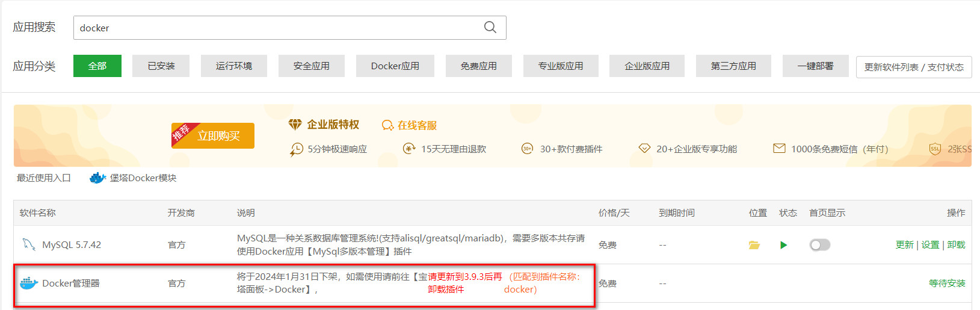Click the MySQL dolphin icon
The height and width of the screenshot is (310, 980).
tap(28, 244)
